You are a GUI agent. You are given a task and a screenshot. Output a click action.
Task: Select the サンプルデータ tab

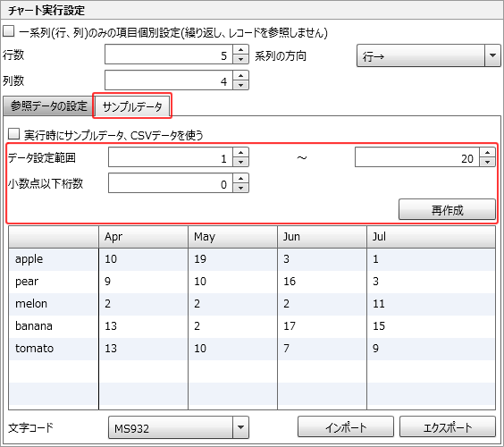pos(132,106)
